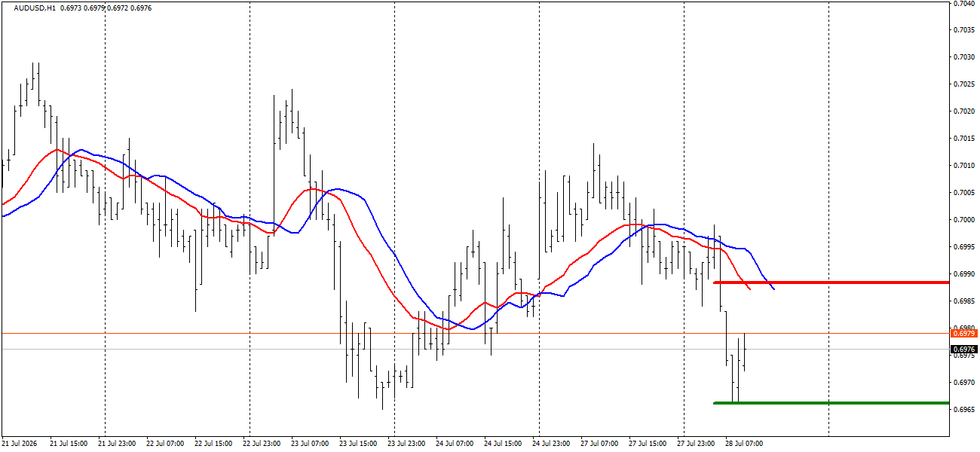Viewport: 980px width, 452px height.
Task: Click the 27 Jul 23:00 time label
Action: (696, 444)
